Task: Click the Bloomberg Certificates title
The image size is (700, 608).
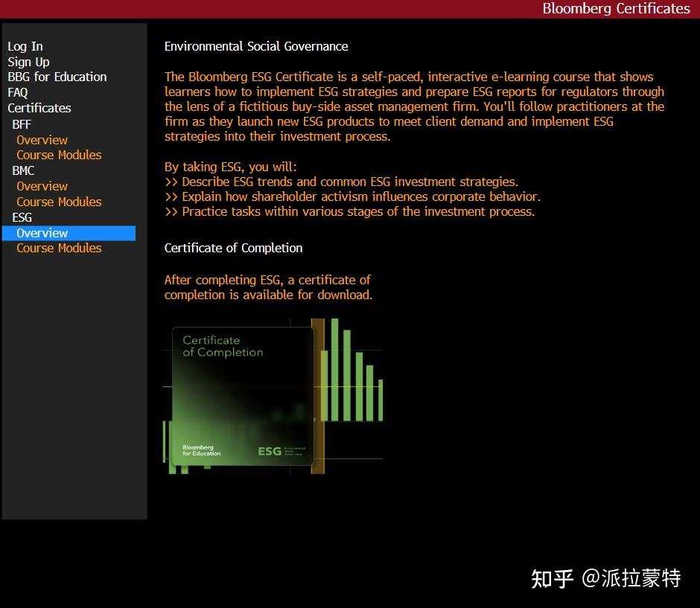Action: pyautogui.click(x=616, y=8)
